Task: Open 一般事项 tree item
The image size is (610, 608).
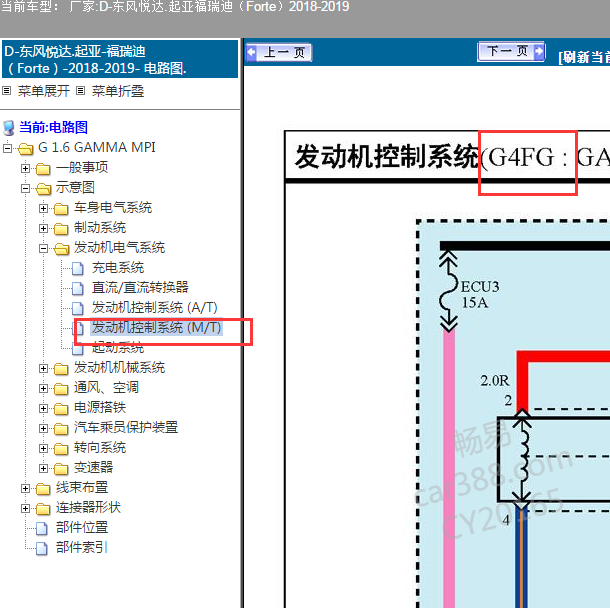Action: point(82,168)
